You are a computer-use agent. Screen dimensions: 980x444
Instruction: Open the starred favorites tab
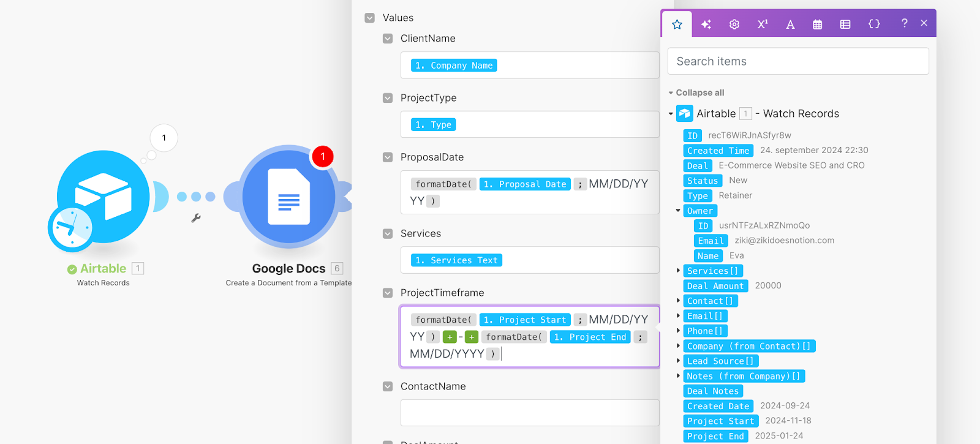(x=677, y=24)
